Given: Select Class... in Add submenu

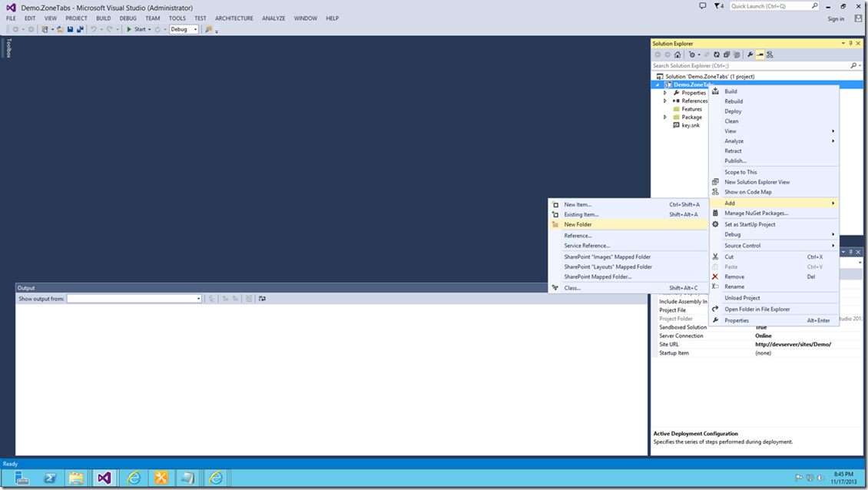Looking at the screenshot, I should click(629, 288).
